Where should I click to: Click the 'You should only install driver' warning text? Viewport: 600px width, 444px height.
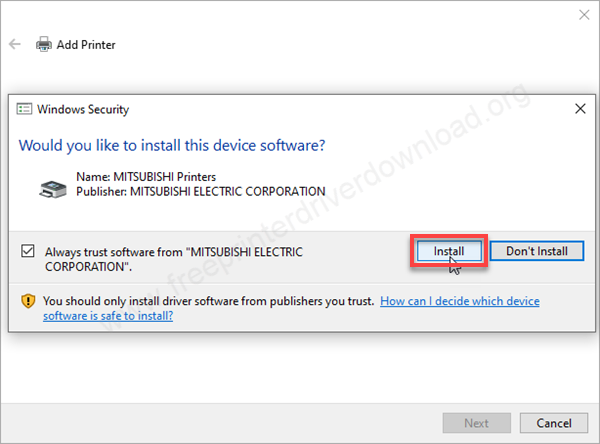coord(208,301)
